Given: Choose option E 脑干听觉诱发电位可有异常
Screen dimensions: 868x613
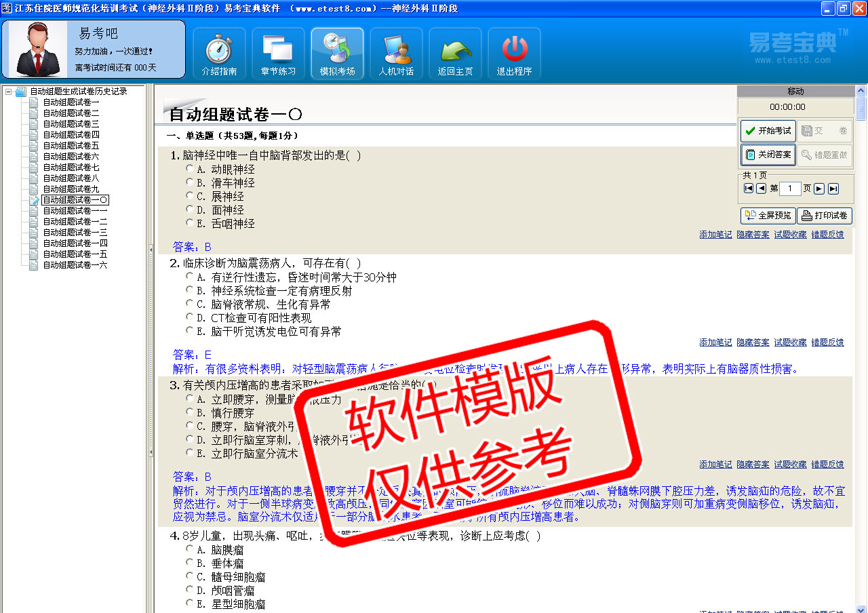Looking at the screenshot, I should point(190,331).
